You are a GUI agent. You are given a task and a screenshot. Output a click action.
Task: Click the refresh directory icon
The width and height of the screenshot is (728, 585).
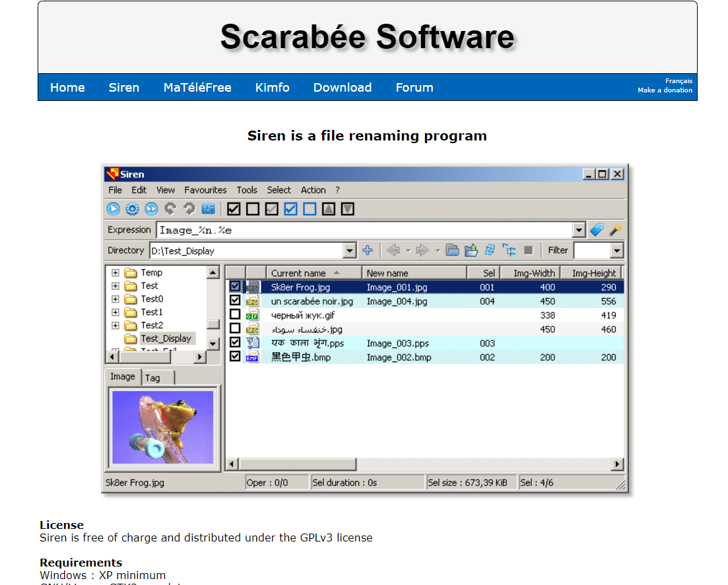(x=490, y=251)
